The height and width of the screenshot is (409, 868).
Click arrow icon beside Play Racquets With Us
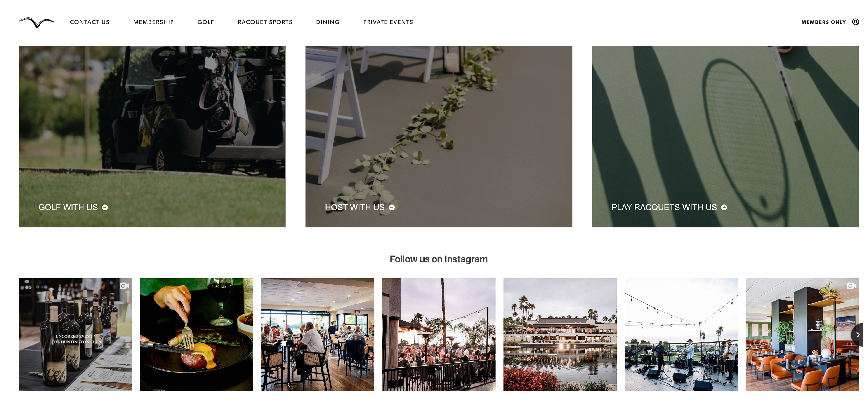pos(724,207)
